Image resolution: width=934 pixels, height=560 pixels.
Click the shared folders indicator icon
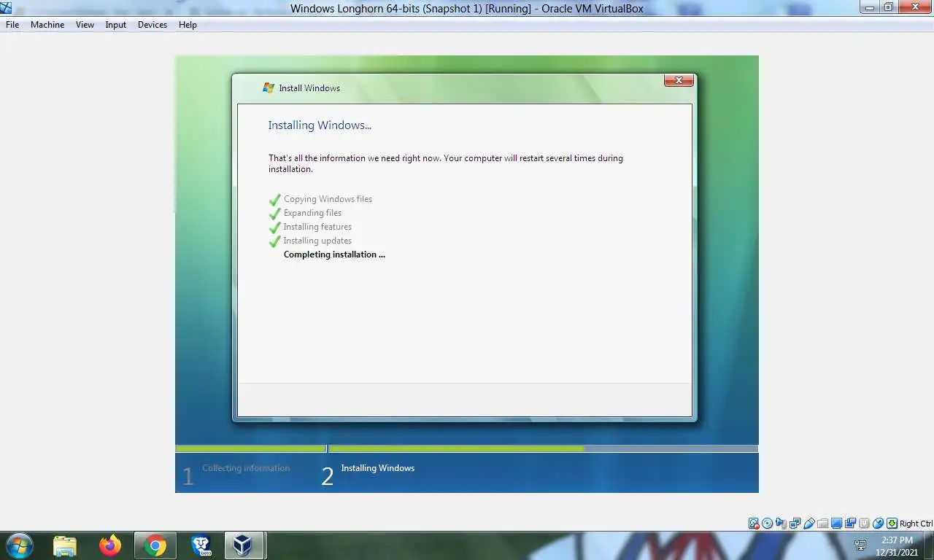point(822,523)
